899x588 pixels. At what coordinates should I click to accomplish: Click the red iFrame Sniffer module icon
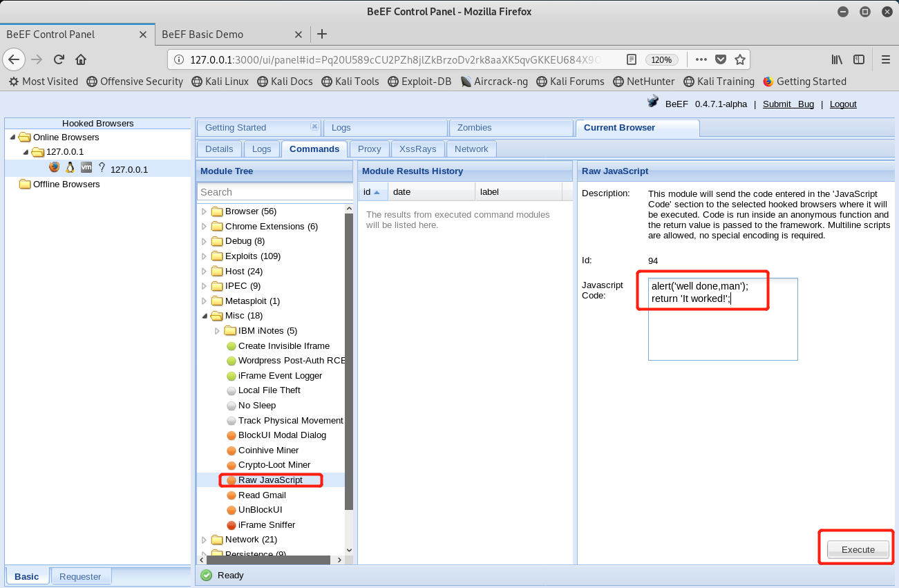click(231, 525)
